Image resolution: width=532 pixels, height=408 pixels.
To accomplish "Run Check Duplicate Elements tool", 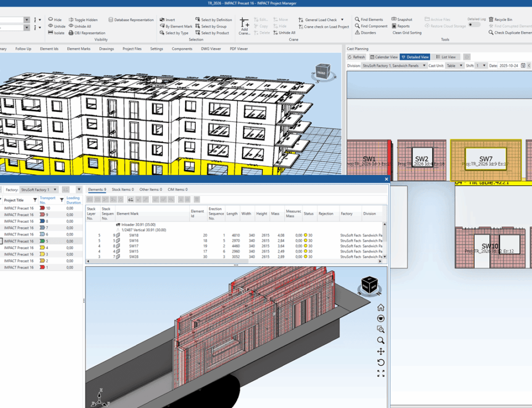I will coord(510,32).
